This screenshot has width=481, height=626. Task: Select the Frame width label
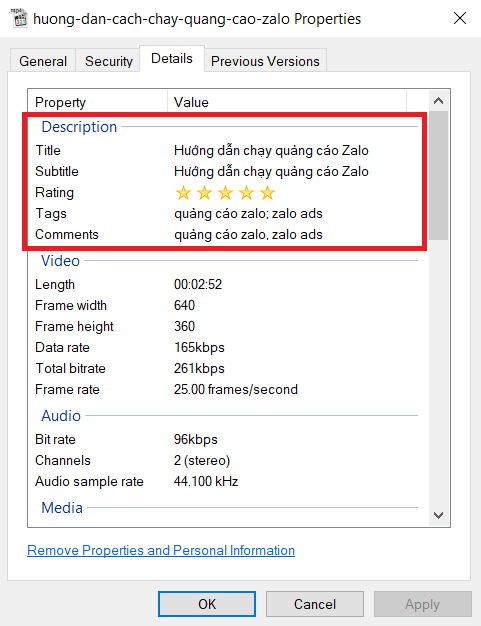point(71,305)
